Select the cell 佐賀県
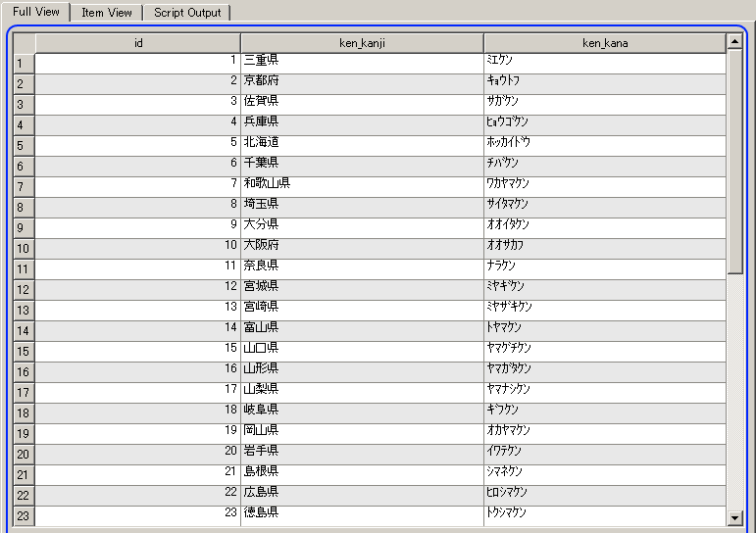Image resolution: width=756 pixels, height=533 pixels. pyautogui.click(x=362, y=105)
